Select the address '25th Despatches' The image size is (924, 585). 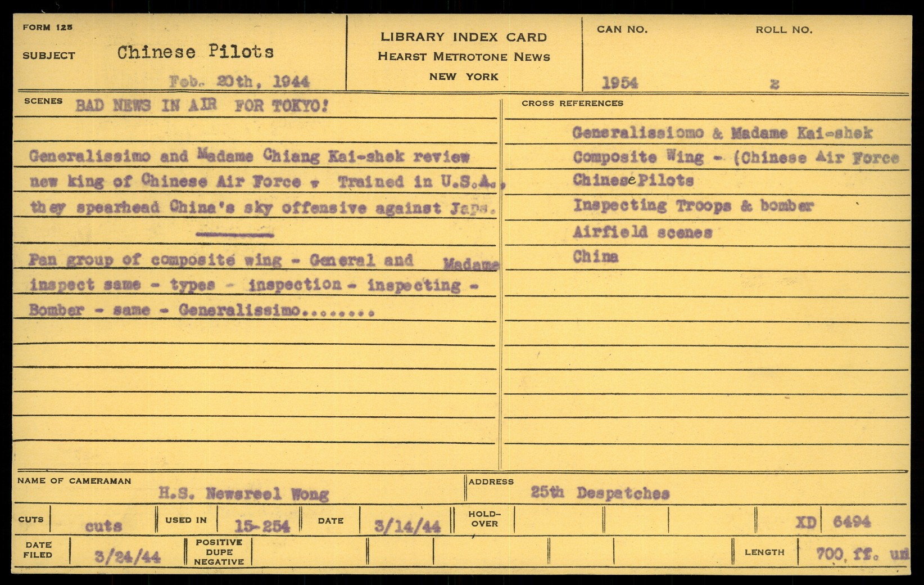(x=600, y=493)
